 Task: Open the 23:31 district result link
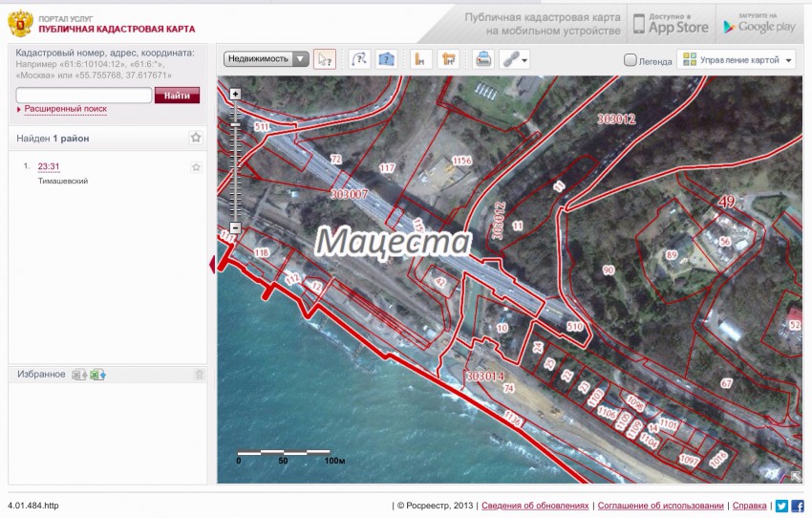pos(49,167)
